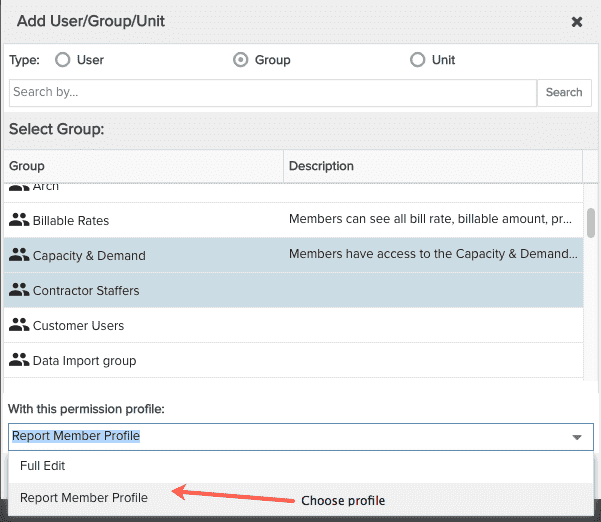Choose Full Edit from the profile list
Screen dimensions: 601x522
pyautogui.click(x=301, y=466)
